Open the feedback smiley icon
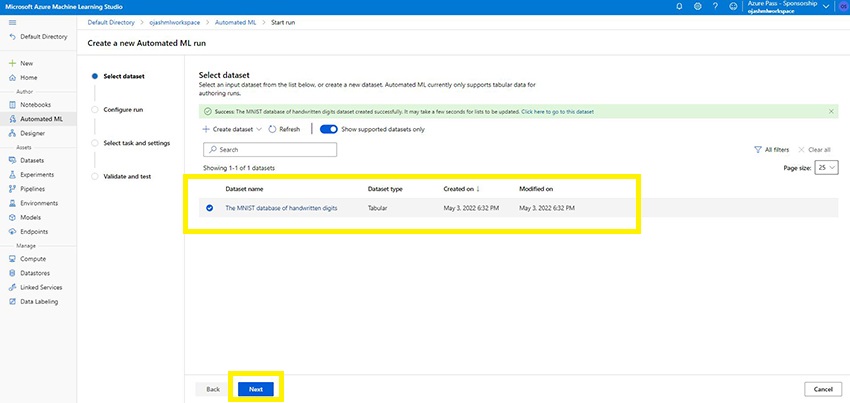Viewport: 850px width, 403px height. click(x=733, y=7)
